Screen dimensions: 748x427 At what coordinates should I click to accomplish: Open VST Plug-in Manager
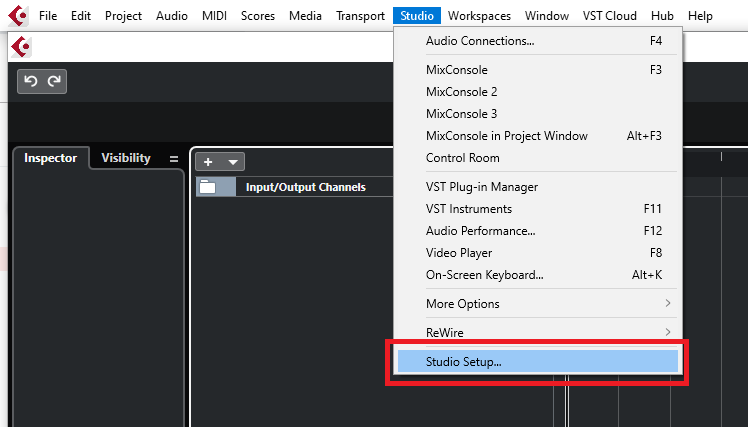538,187
